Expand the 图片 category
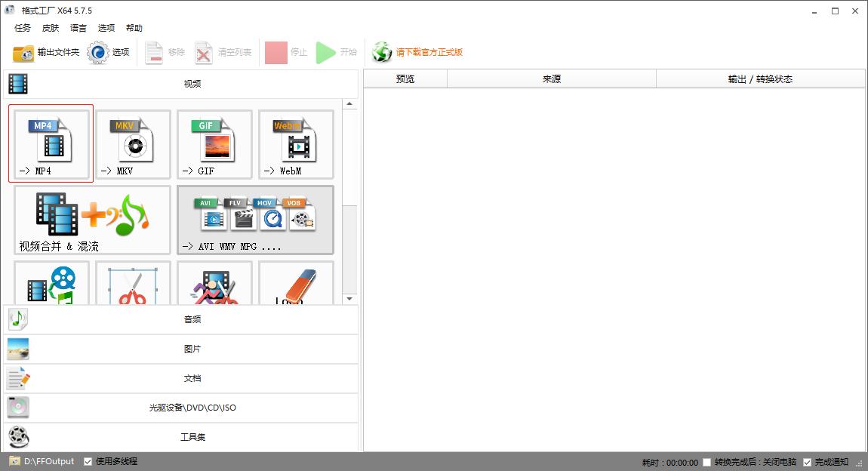This screenshot has height=471, width=868. pyautogui.click(x=192, y=349)
